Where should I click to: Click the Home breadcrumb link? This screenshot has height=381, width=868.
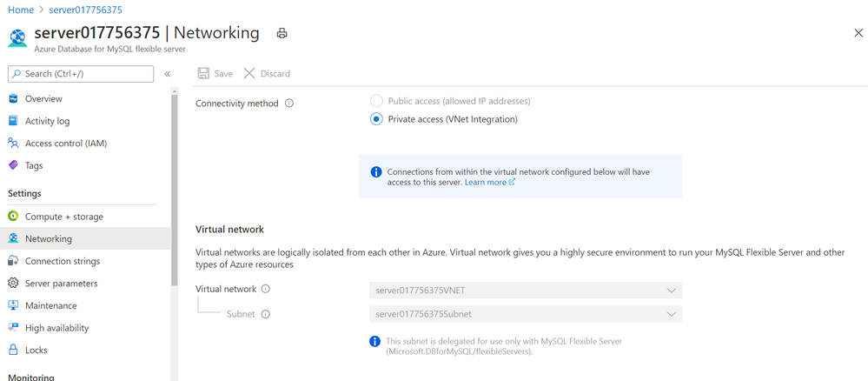[x=21, y=10]
